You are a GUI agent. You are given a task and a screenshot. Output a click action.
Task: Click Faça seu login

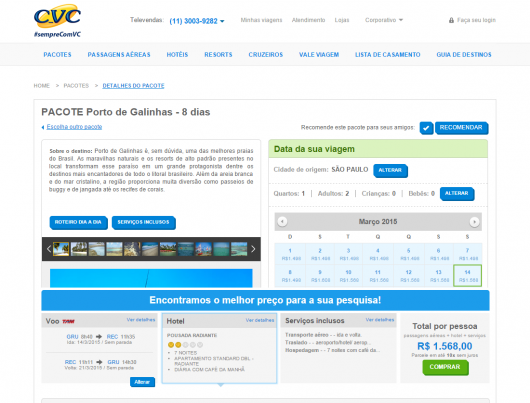tap(476, 20)
